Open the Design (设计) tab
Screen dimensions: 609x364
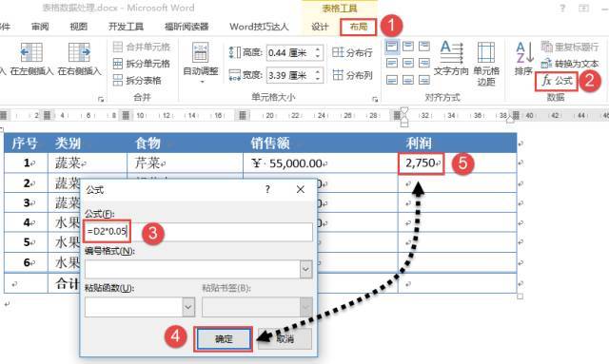tap(320, 27)
